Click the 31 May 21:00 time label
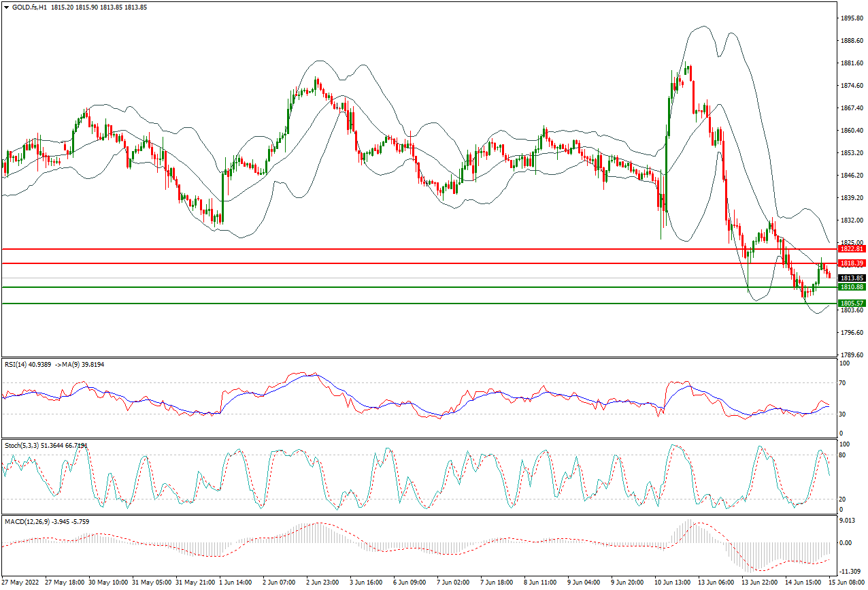Screen dimensions: 868x590 (x=196, y=583)
